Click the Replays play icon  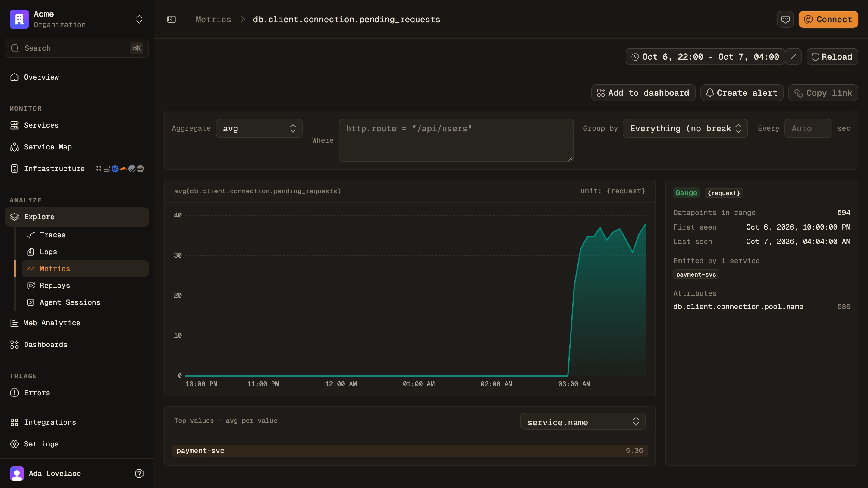31,286
